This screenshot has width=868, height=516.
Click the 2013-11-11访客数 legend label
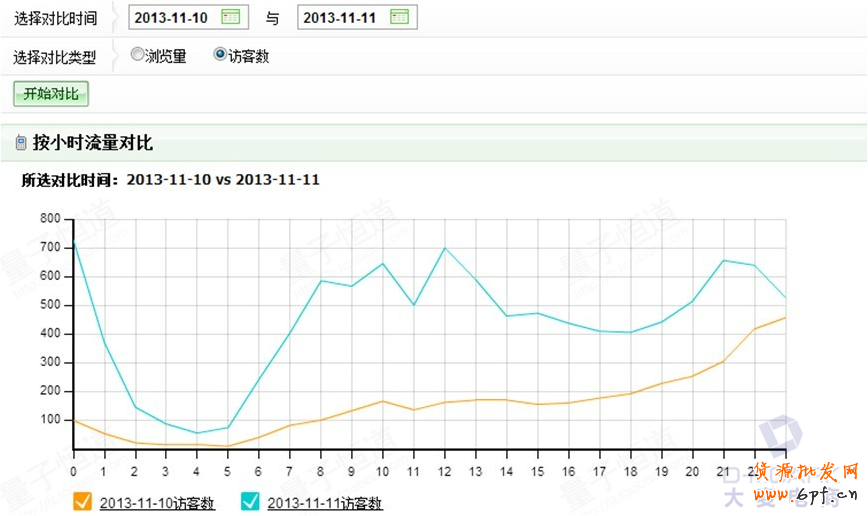pyautogui.click(x=325, y=503)
